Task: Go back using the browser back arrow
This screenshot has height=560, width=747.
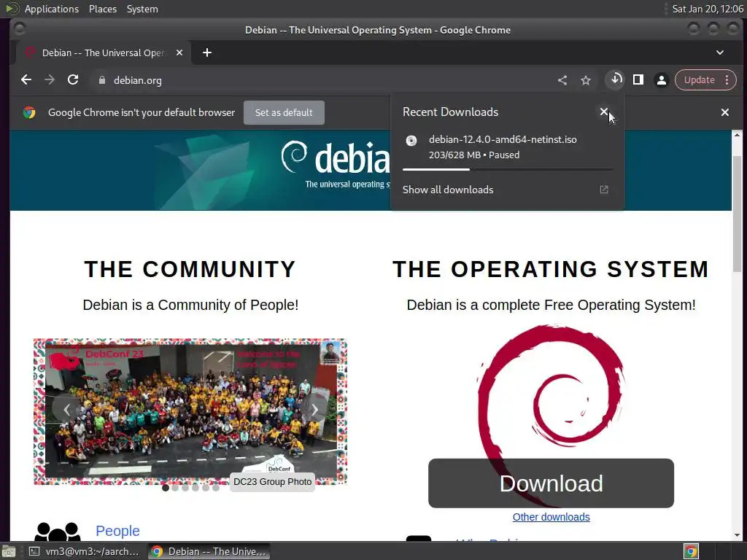Action: [x=26, y=80]
